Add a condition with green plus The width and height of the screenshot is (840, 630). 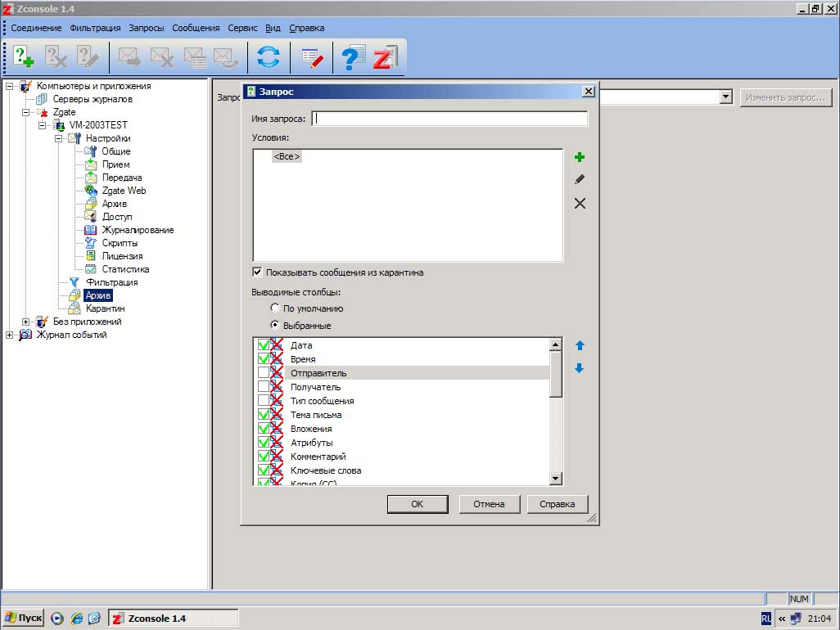pyautogui.click(x=579, y=157)
